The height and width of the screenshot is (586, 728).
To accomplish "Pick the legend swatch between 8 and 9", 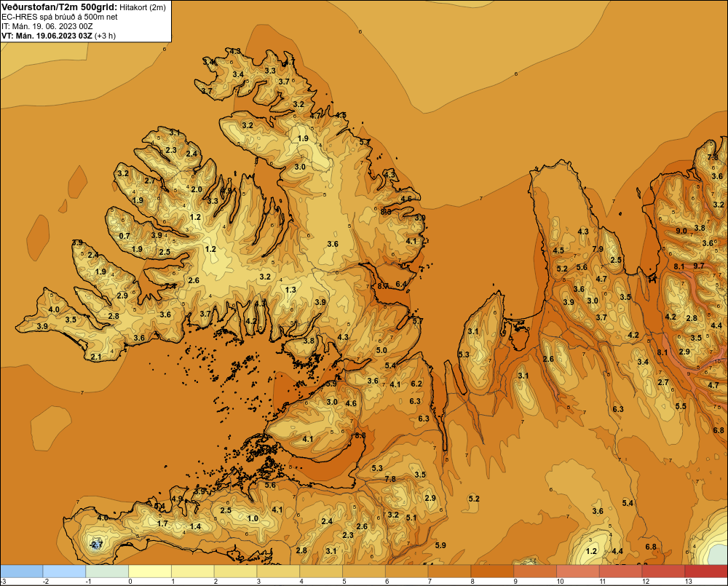I will (x=492, y=571).
